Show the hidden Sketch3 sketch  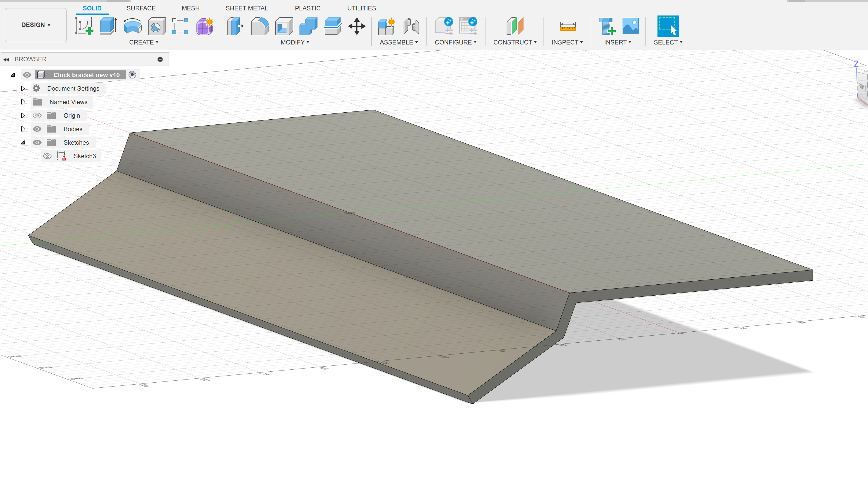[47, 156]
